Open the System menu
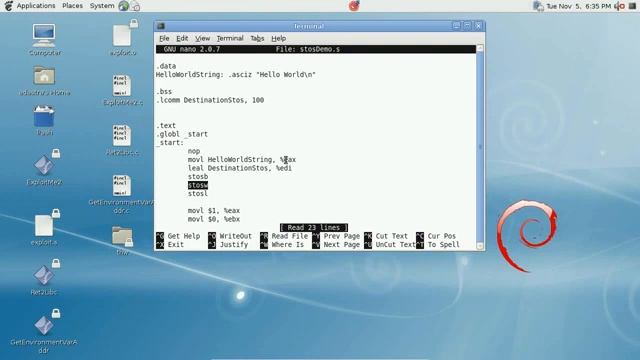The image size is (640, 360). pyautogui.click(x=102, y=6)
